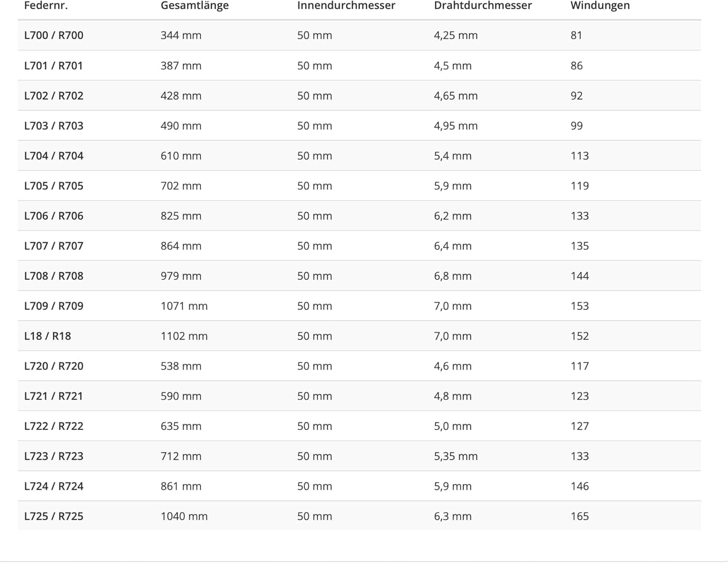
Task: Click the 4,6 mm wire diameter of L720
Action: [x=453, y=366]
